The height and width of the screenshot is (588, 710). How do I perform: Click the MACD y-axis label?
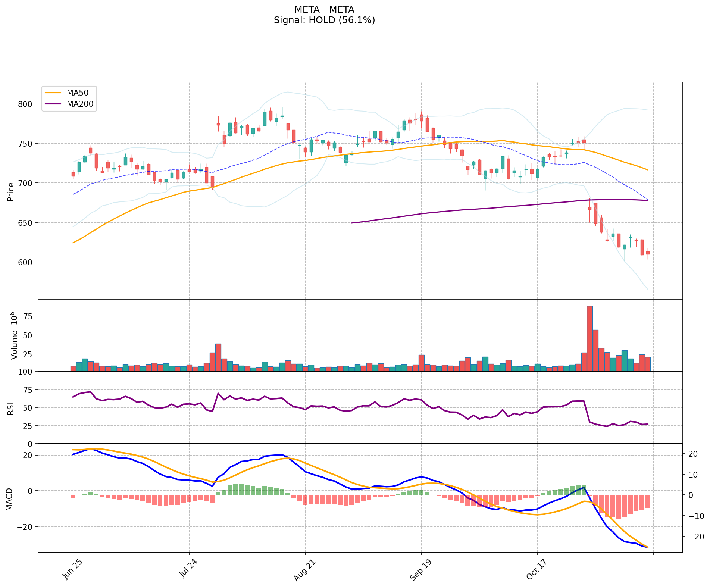(x=10, y=499)
